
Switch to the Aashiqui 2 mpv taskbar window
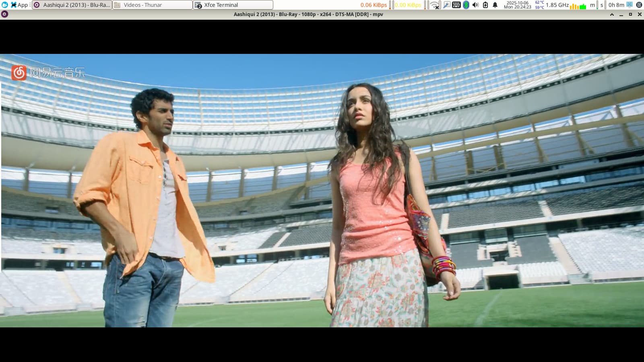72,5
